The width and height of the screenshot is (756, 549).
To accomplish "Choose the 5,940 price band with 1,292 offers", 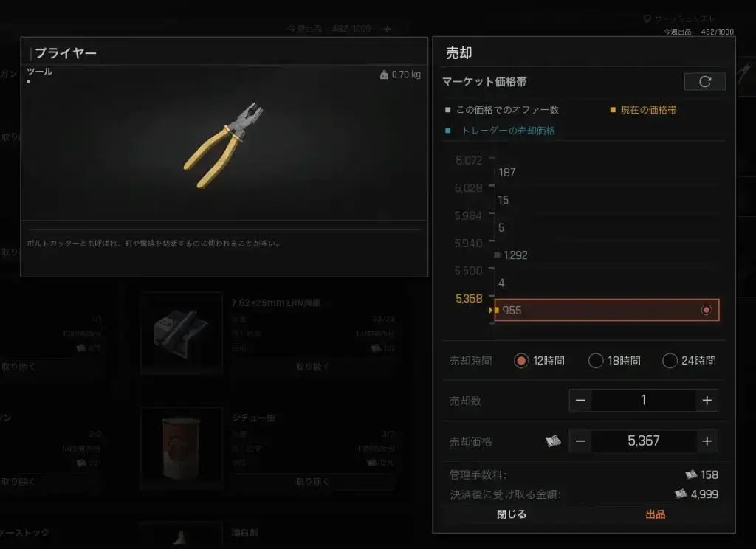I will [607, 255].
